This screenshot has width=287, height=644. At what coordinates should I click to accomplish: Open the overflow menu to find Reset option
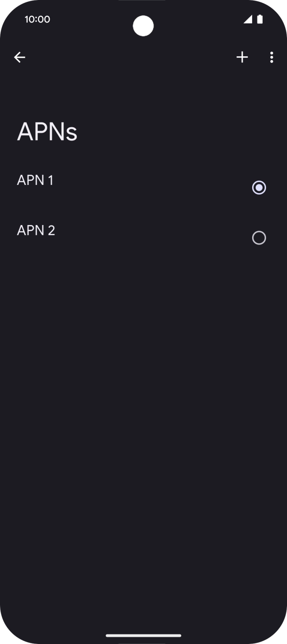(271, 57)
